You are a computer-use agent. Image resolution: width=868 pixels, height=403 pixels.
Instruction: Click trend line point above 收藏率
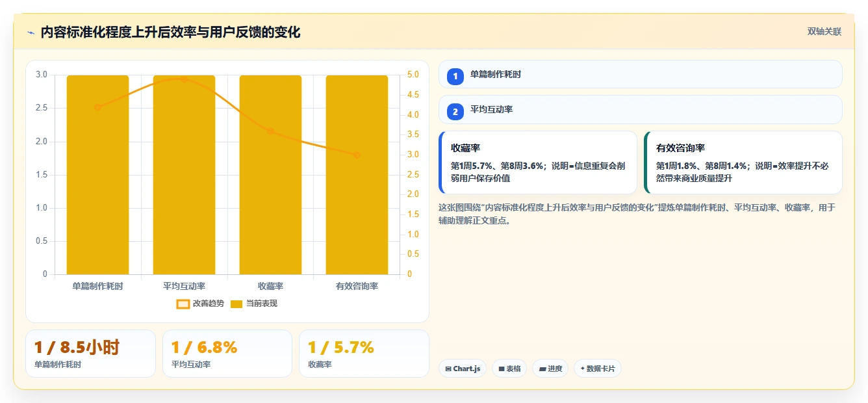point(270,131)
